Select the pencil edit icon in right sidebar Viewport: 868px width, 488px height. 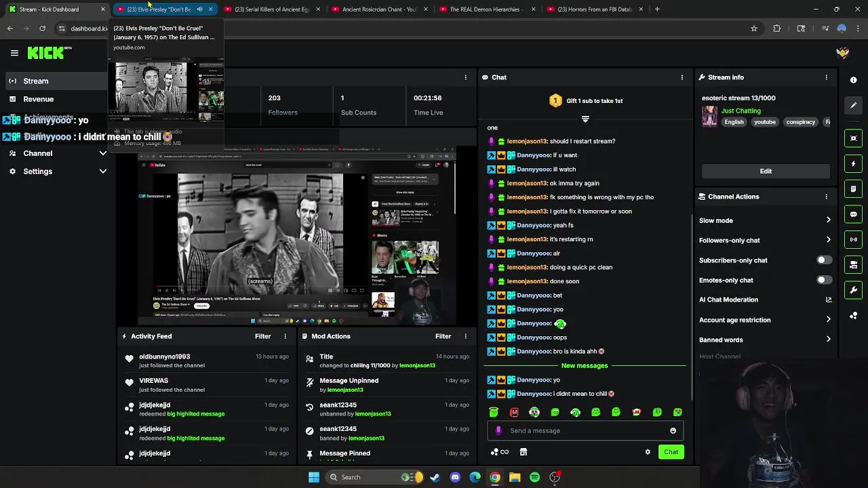click(x=854, y=105)
